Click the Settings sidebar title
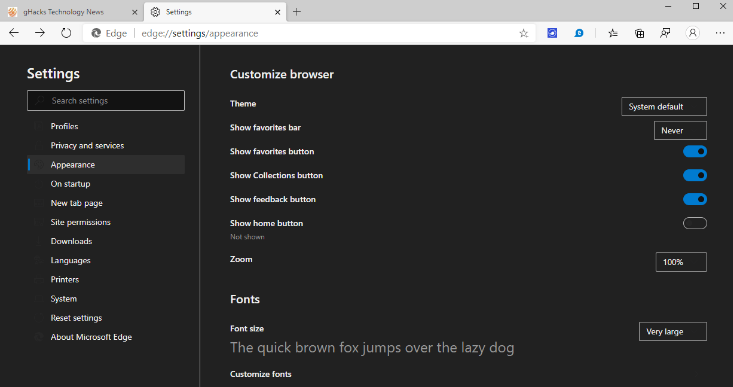Image resolution: width=733 pixels, height=387 pixels. [x=53, y=73]
